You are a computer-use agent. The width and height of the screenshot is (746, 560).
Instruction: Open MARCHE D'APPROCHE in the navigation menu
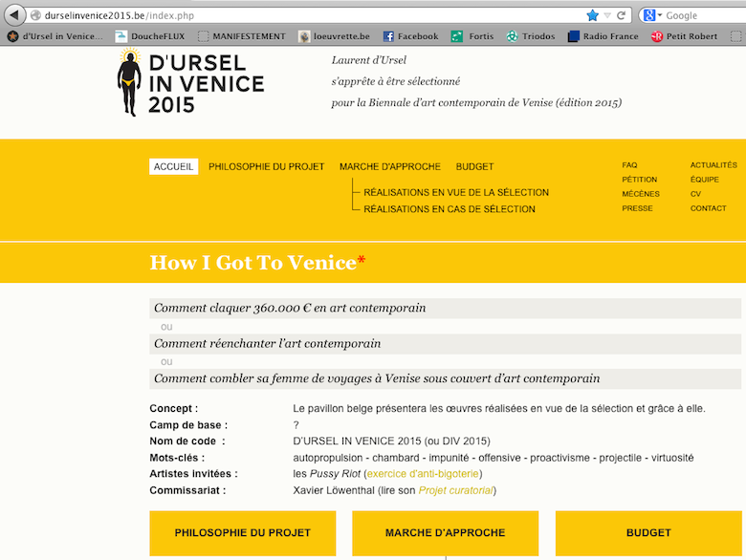click(x=390, y=167)
